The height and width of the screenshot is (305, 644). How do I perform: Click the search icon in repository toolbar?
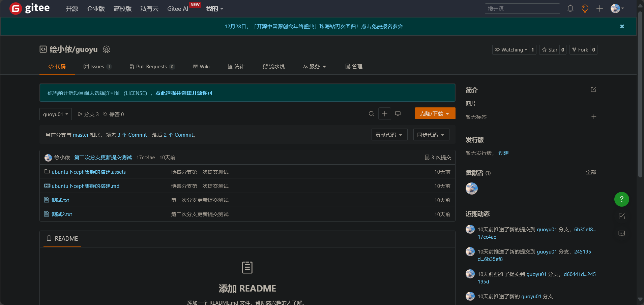point(371,114)
